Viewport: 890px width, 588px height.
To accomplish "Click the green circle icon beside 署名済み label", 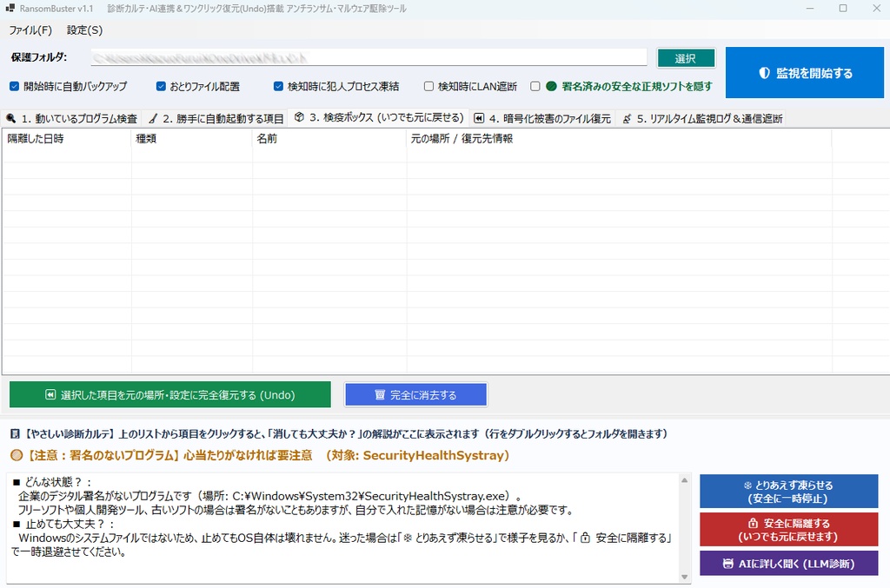I will click(551, 86).
